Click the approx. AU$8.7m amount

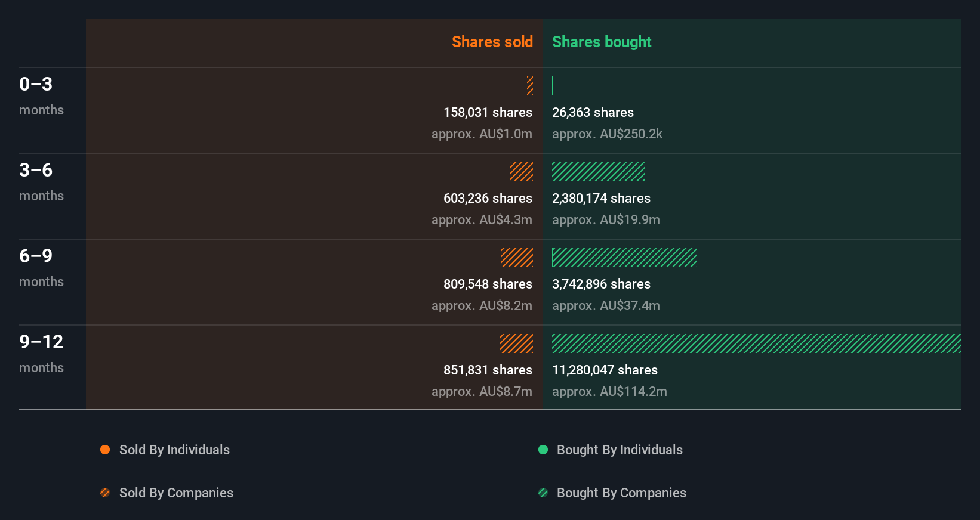tap(482, 392)
